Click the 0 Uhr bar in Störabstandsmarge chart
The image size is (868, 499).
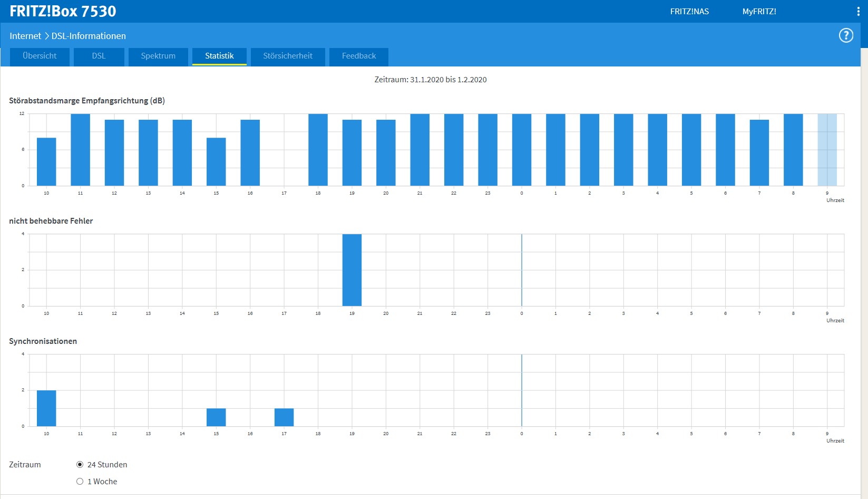[522, 150]
